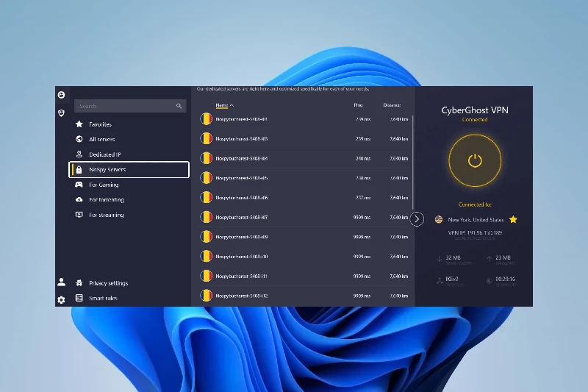The width and height of the screenshot is (588, 392).
Task: Click the 32 MB downloaded stat
Action: coord(453,257)
